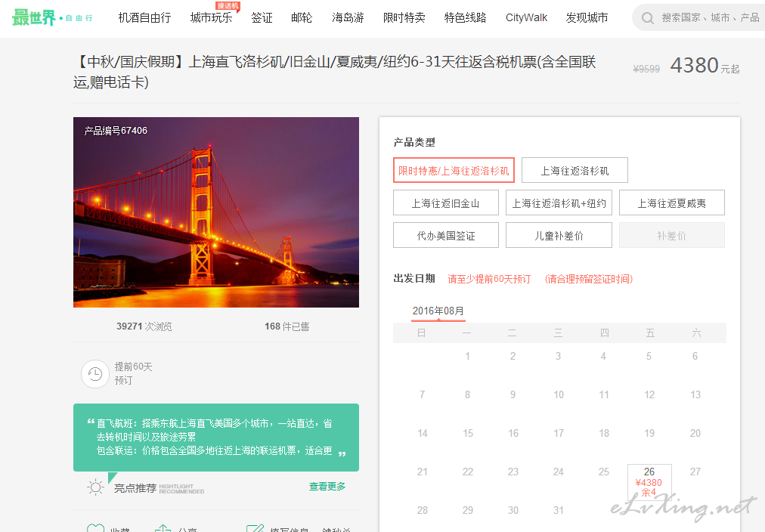The image size is (765, 532).
Task: Select product type 限时特惠/上海往返洛杉矶
Action: 454,170
